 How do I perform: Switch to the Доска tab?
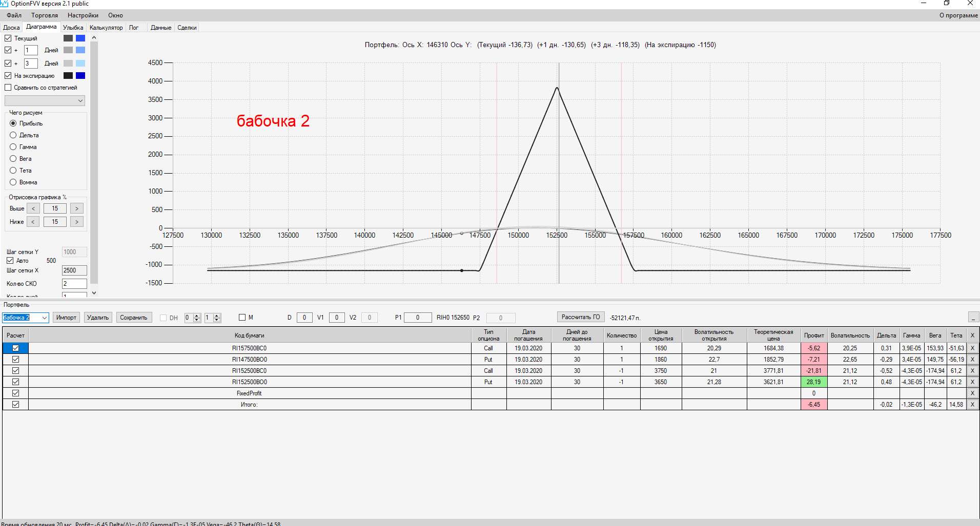pos(11,28)
